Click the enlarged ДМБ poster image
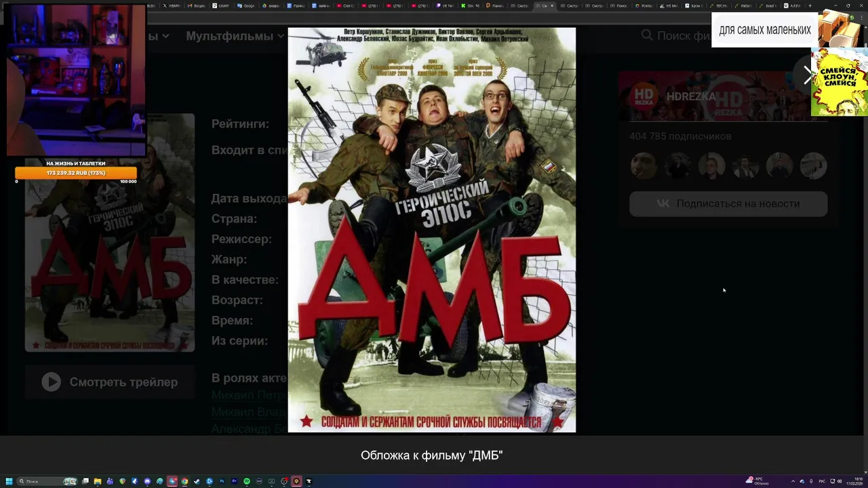This screenshot has width=868, height=488. (432, 230)
